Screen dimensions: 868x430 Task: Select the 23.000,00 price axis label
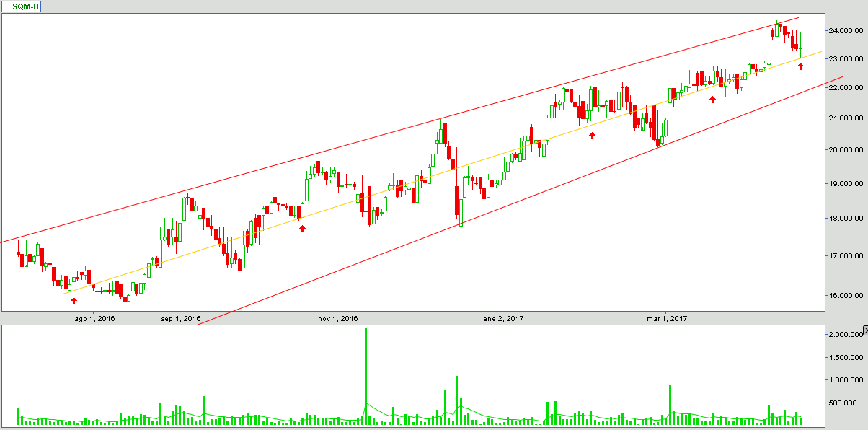tap(846, 58)
